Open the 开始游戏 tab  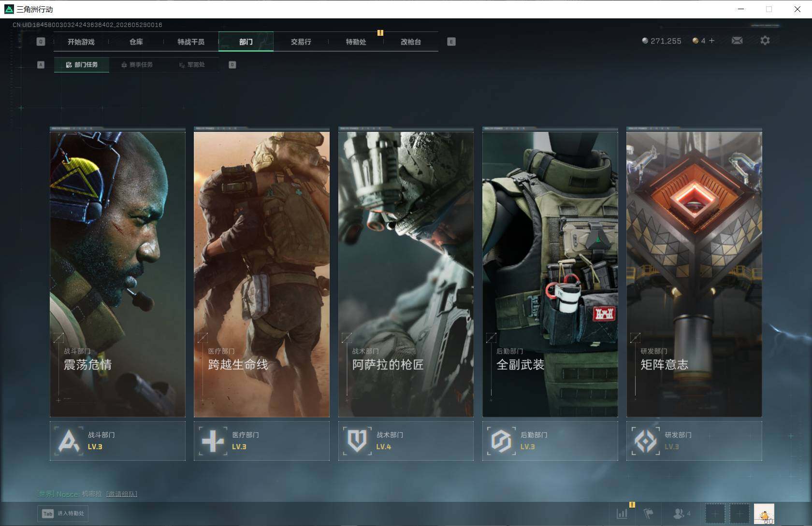coord(81,42)
